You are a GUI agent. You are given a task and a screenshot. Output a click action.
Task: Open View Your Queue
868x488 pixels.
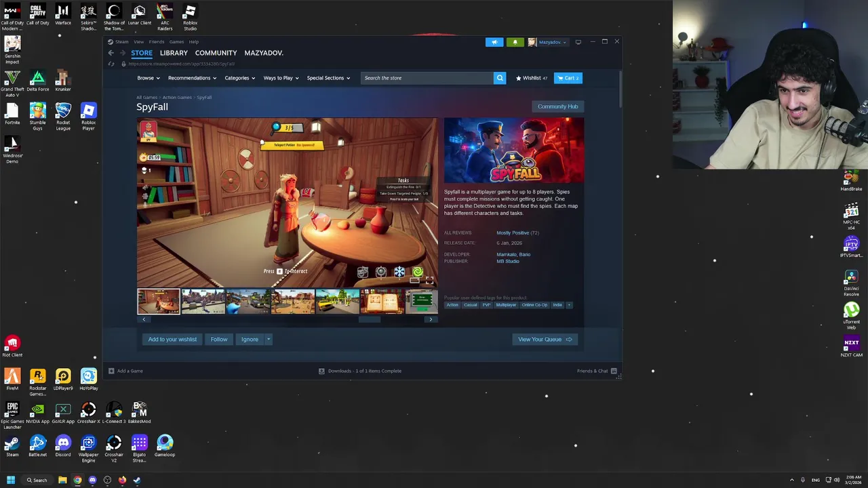point(545,340)
